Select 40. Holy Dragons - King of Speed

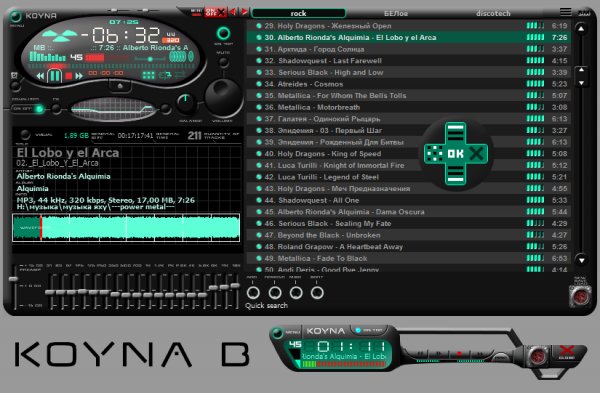click(408, 154)
